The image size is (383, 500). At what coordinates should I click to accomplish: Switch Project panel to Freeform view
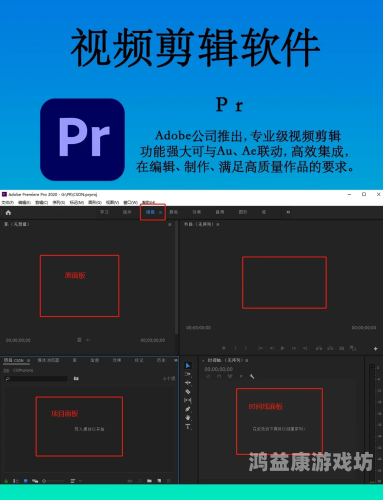point(35,481)
